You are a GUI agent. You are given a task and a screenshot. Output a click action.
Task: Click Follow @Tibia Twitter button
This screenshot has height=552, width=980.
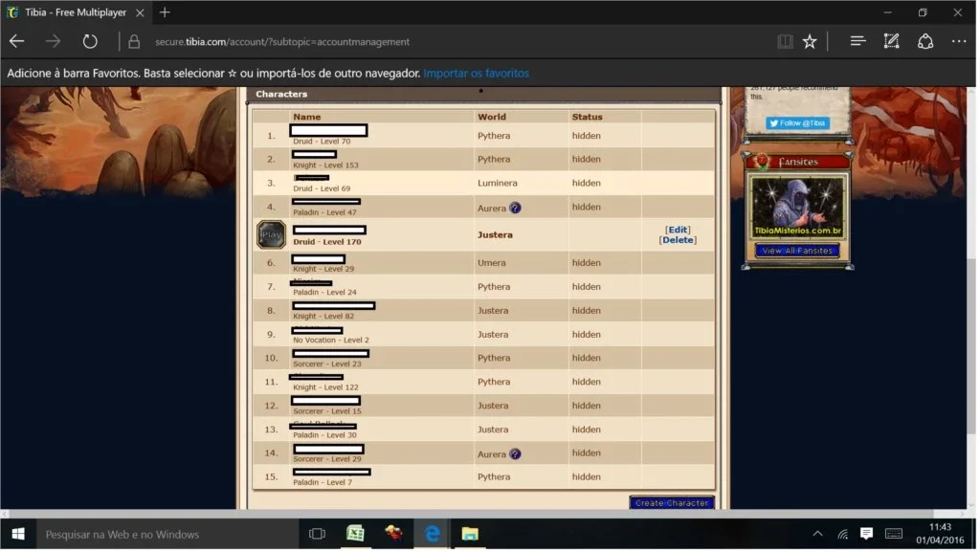[x=798, y=123]
